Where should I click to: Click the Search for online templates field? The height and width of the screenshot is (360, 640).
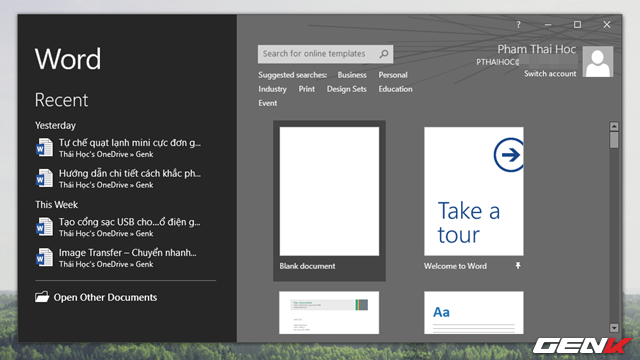click(325, 54)
